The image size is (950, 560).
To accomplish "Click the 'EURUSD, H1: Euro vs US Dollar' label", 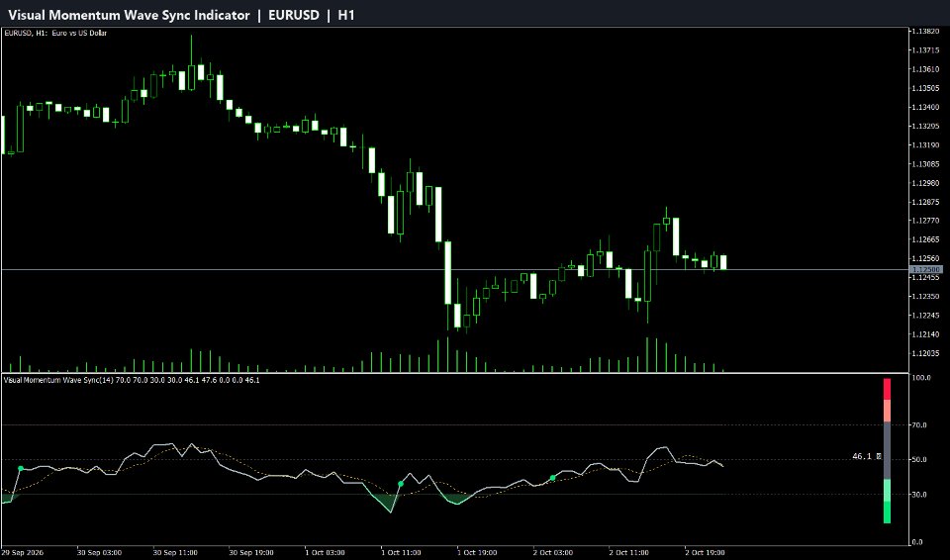I will tap(55, 33).
